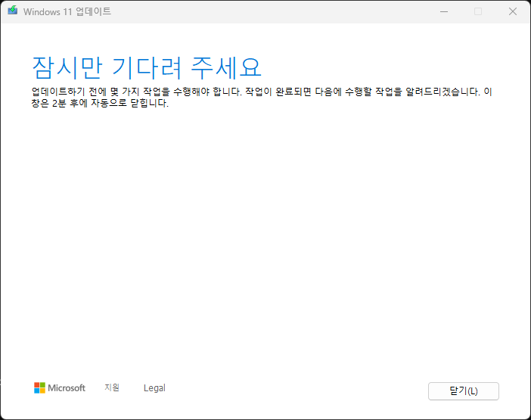The height and width of the screenshot is (420, 531).
Task: Click the 닫기(L) button
Action: [x=463, y=391]
